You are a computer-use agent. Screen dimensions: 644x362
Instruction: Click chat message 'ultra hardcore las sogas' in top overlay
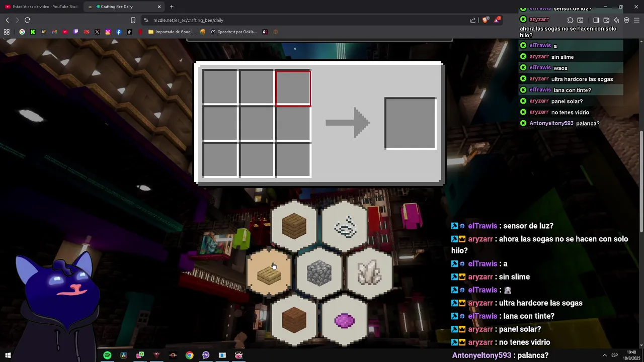pyautogui.click(x=582, y=79)
